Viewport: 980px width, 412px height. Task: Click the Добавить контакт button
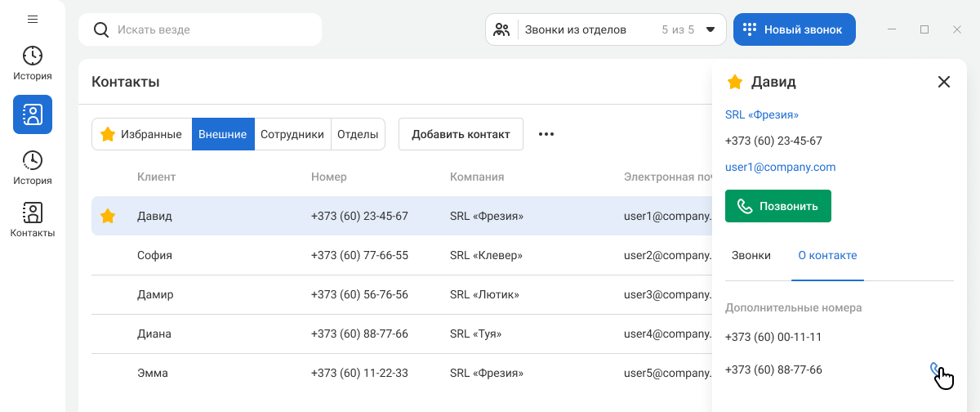[461, 134]
